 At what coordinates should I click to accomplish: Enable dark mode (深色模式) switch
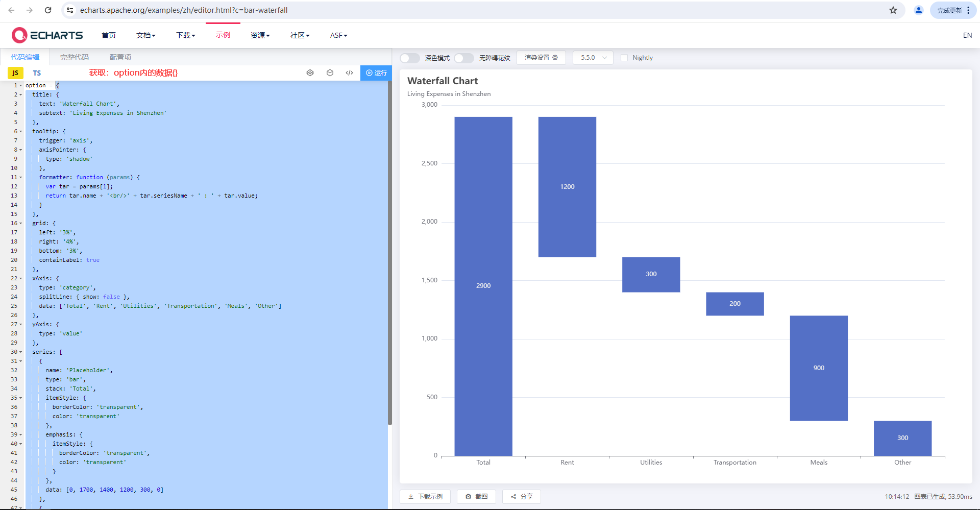(x=409, y=58)
